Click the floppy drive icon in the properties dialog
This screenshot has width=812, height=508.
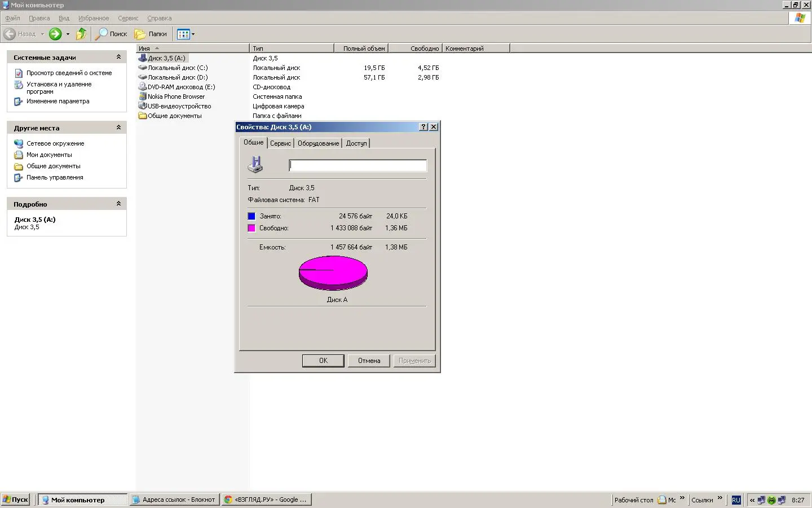(x=255, y=164)
